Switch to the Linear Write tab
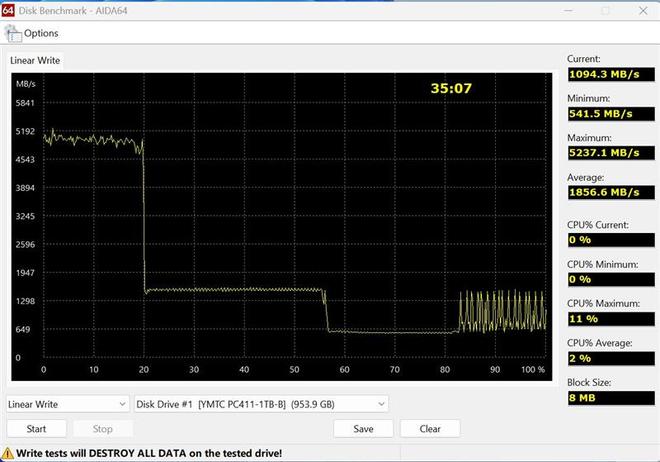The height and width of the screenshot is (462, 660). [x=35, y=61]
